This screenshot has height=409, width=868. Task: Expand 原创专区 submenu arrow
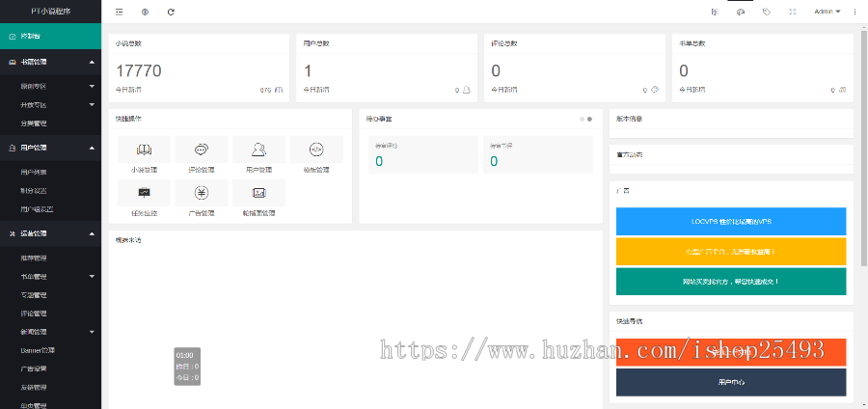pyautogui.click(x=92, y=87)
